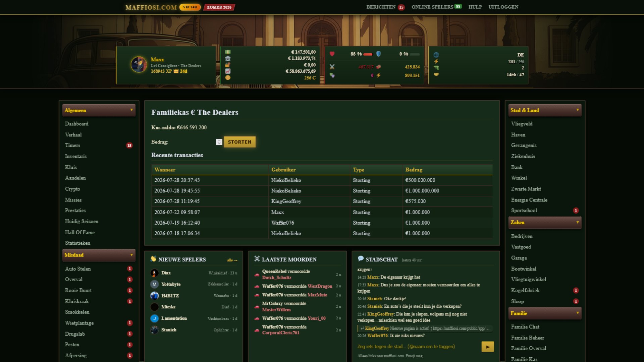Collapse the Algemeen menu section
This screenshot has width=644, height=362.
pyautogui.click(x=99, y=110)
